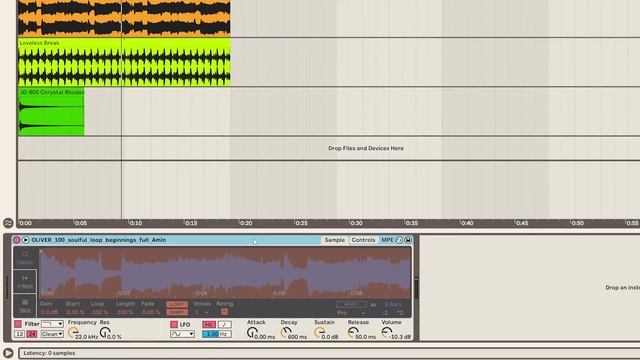Image resolution: width=640 pixels, height=360 pixels.
Task: Open the Clean filter circuit dropdown
Action: pyautogui.click(x=52, y=334)
